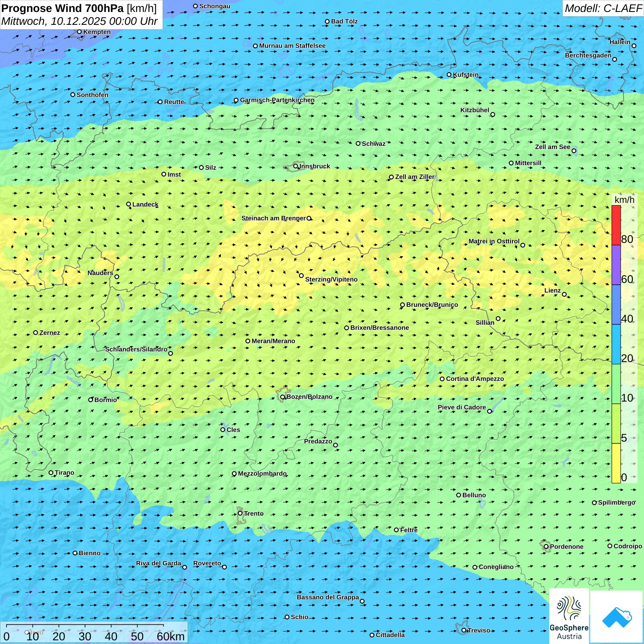This screenshot has width=644, height=644.
Task: Select the Lienz location marker circle
Action: [564, 294]
